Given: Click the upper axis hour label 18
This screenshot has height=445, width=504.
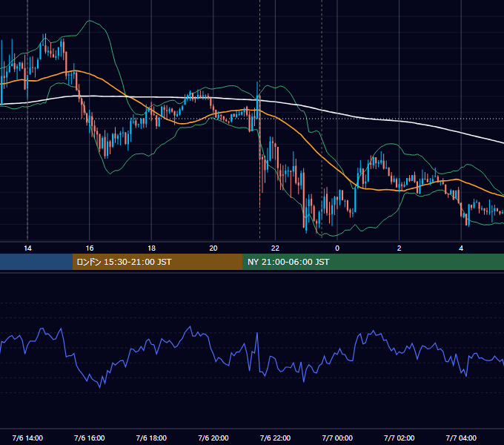Looking at the screenshot, I should [151, 248].
